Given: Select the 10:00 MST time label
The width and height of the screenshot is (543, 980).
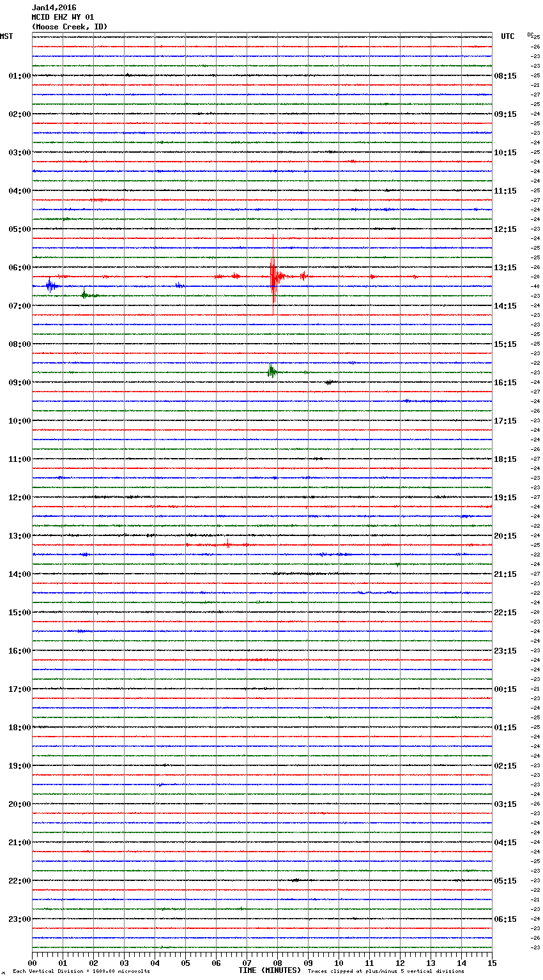Looking at the screenshot, I should tap(20, 421).
